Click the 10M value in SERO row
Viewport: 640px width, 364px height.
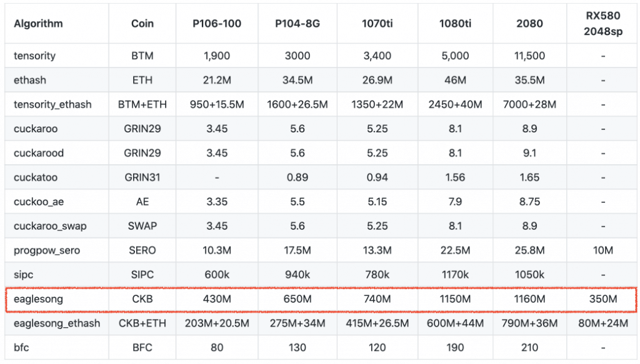pyautogui.click(x=602, y=250)
